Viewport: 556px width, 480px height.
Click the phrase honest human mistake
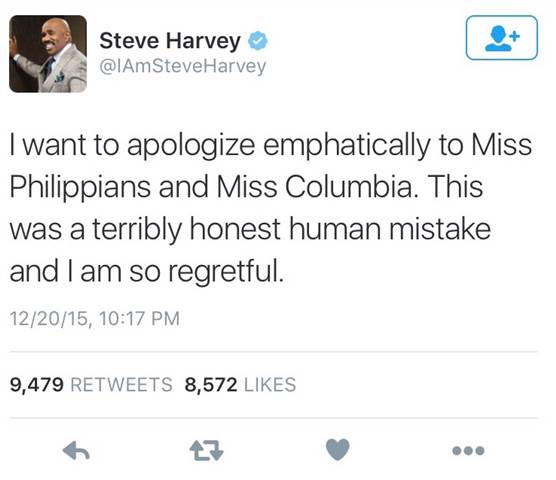340,229
